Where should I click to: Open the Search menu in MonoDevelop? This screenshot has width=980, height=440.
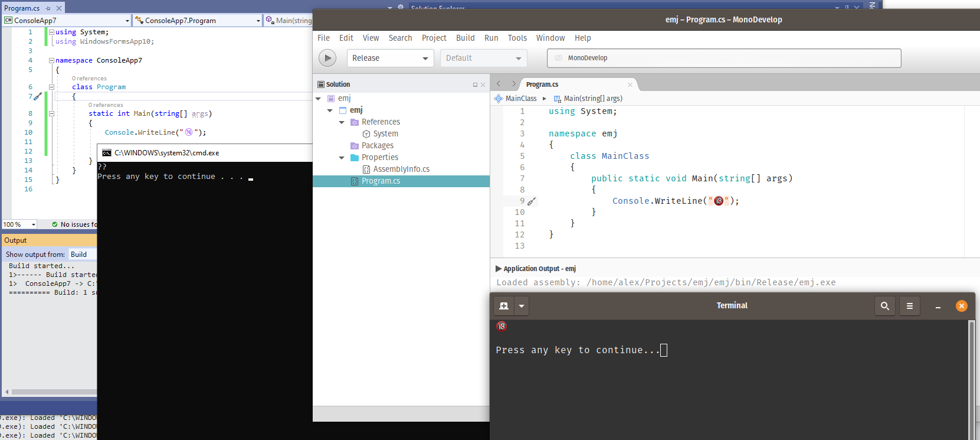click(x=401, y=38)
